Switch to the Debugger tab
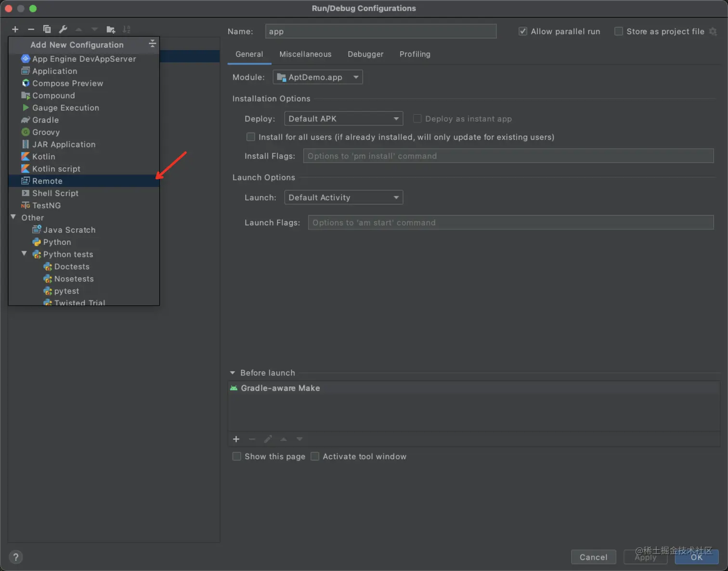 (x=365, y=54)
